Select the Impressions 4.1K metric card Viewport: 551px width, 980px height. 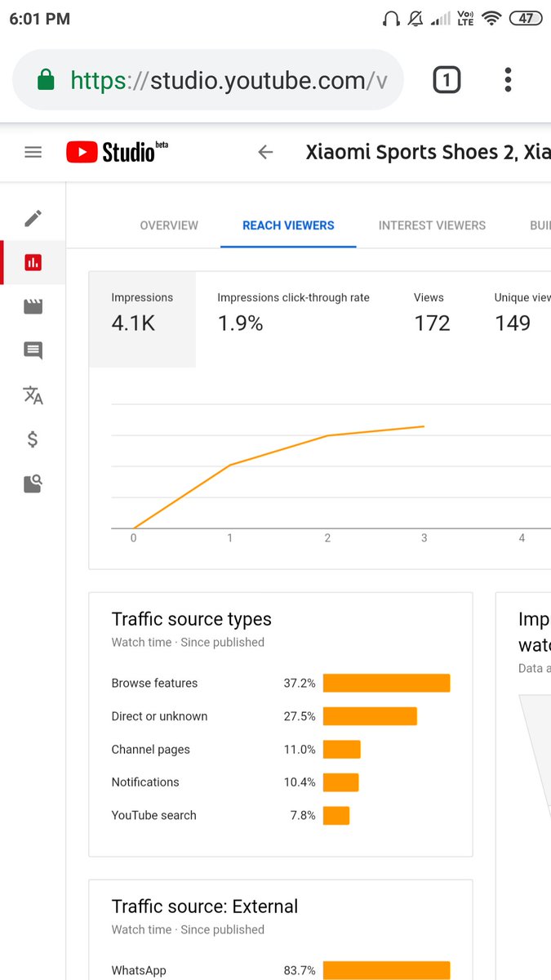pos(142,319)
